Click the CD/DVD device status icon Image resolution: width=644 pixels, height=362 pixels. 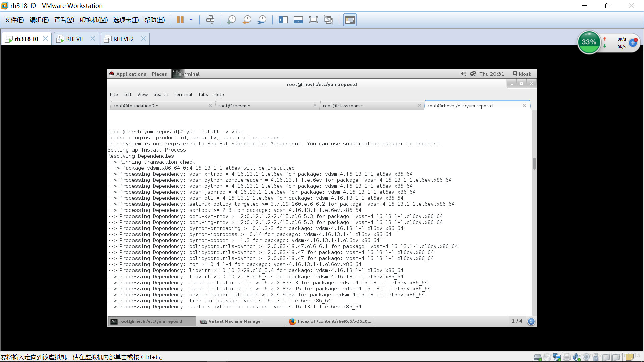point(547,357)
